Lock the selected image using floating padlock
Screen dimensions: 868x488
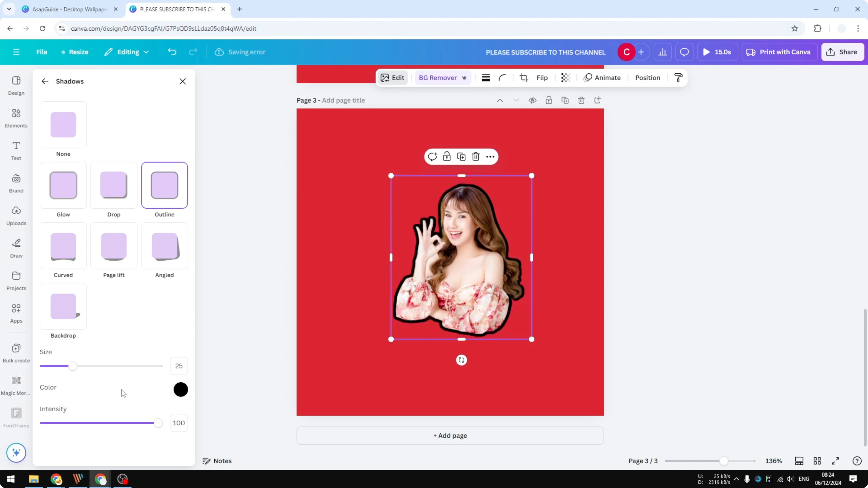[447, 156]
